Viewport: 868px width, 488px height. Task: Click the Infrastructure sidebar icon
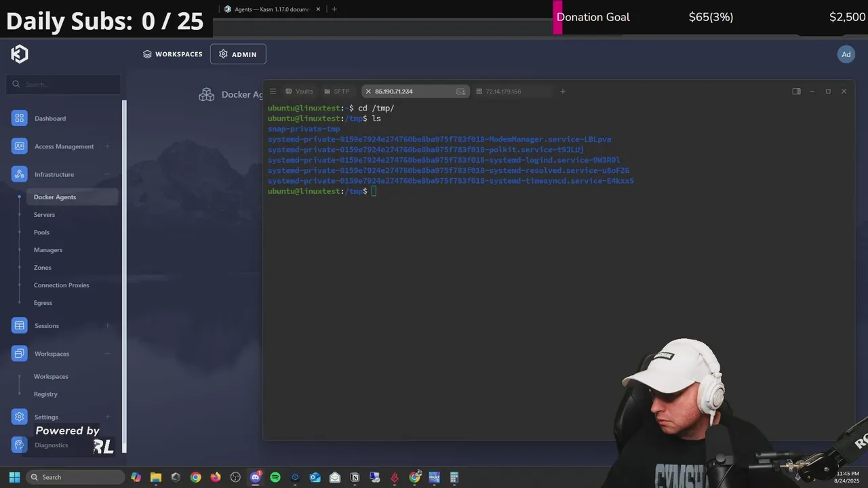click(19, 174)
